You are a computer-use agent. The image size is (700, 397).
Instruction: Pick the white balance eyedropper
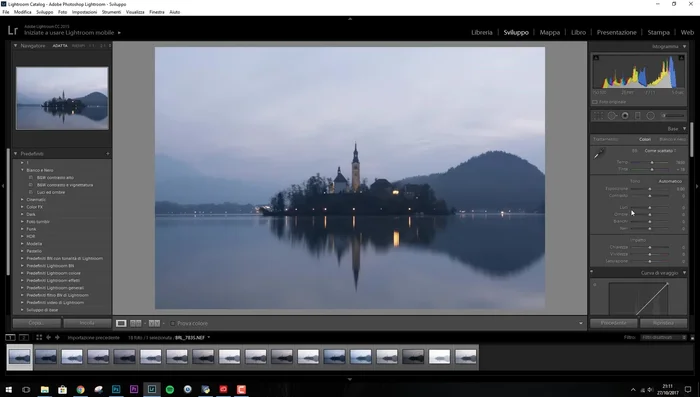tap(599, 154)
